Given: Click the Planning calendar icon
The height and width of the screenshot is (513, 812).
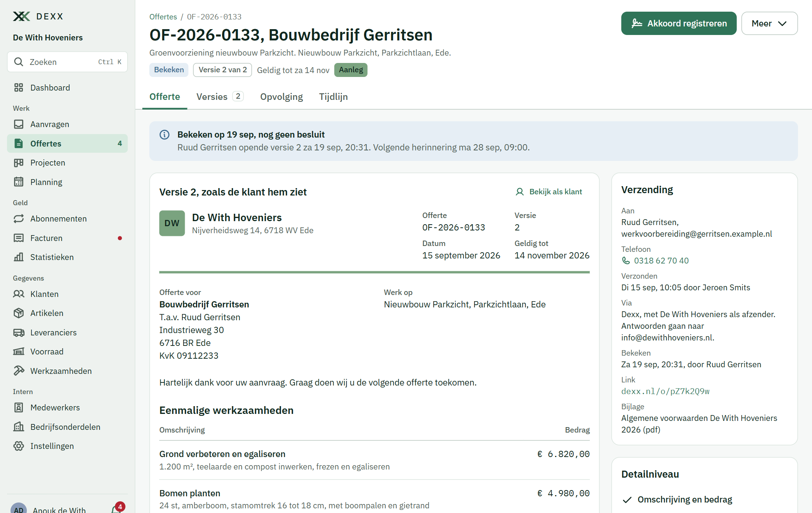Looking at the screenshot, I should (x=18, y=182).
